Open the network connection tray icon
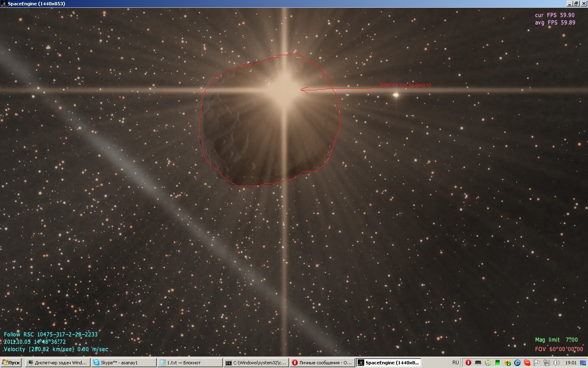 (547, 363)
